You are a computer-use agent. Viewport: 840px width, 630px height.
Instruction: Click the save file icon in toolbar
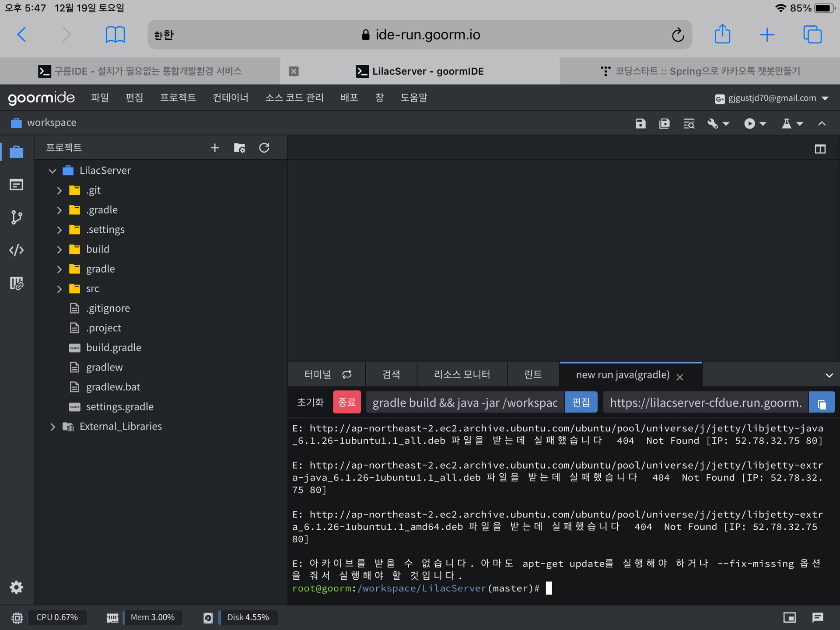(640, 124)
